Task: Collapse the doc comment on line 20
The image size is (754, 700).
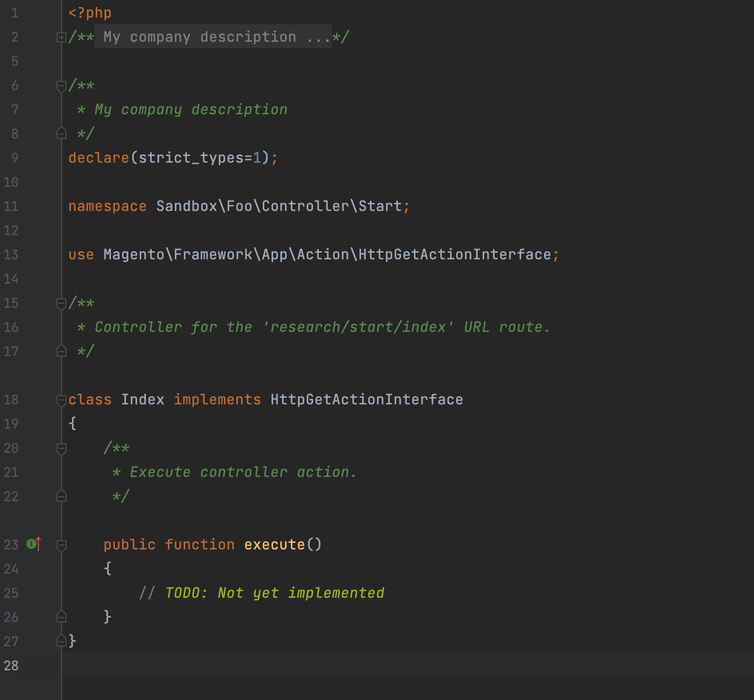Action: pyautogui.click(x=62, y=448)
